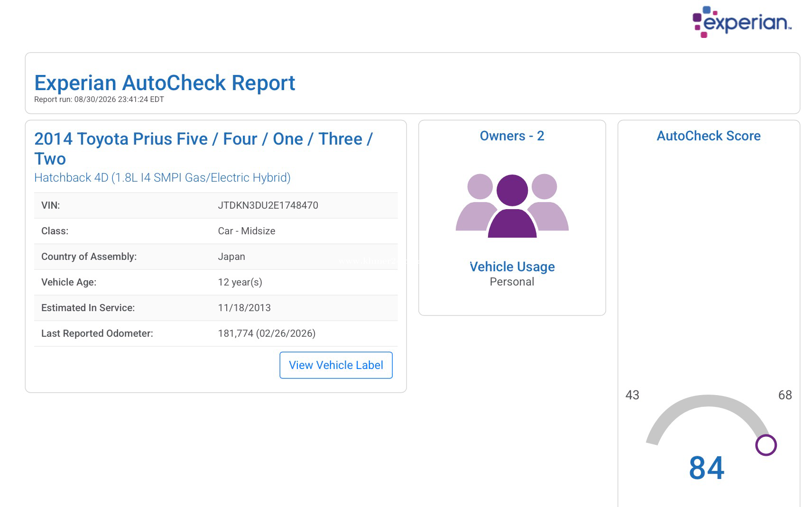Select the VIN value JTDKN3DU2E1748470

pyautogui.click(x=268, y=205)
